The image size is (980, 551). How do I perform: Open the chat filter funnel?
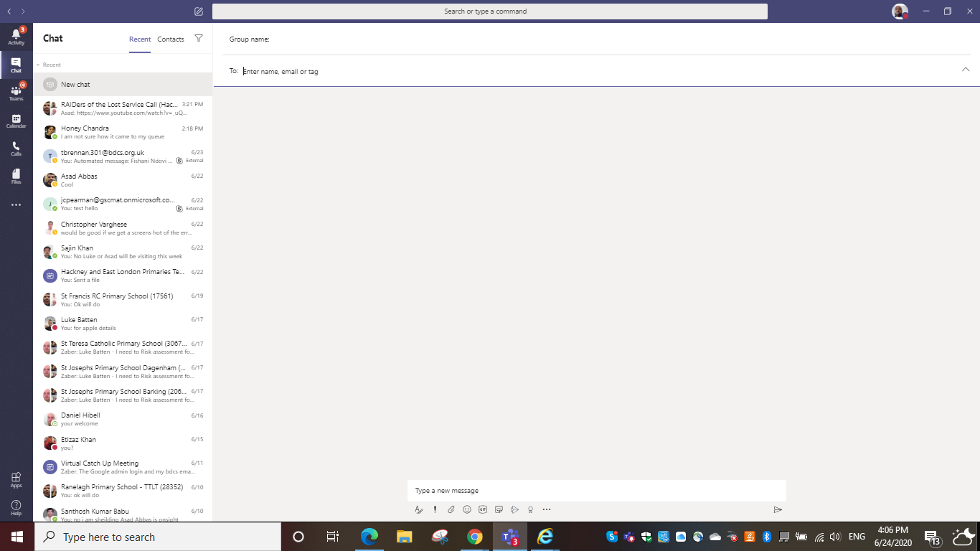point(199,39)
